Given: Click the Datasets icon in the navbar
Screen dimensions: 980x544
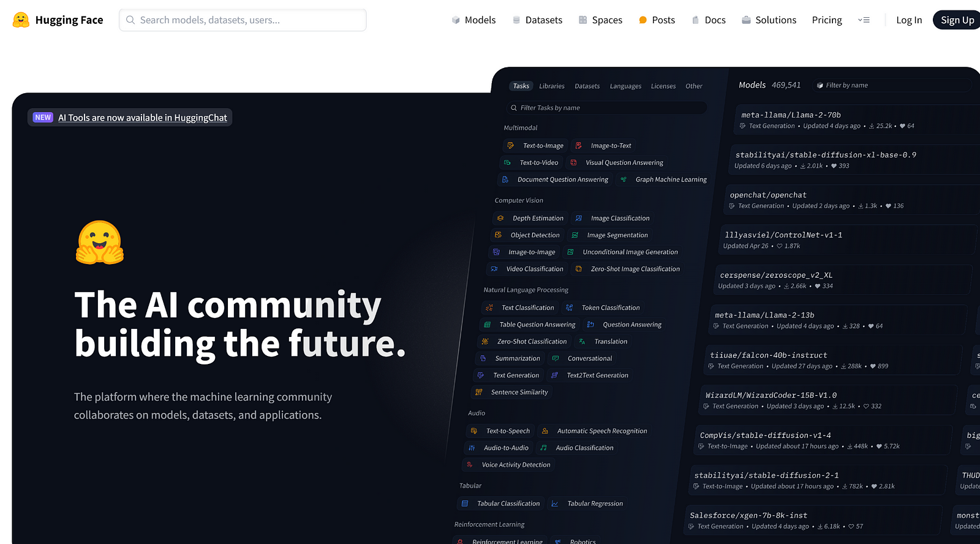Looking at the screenshot, I should pyautogui.click(x=516, y=20).
